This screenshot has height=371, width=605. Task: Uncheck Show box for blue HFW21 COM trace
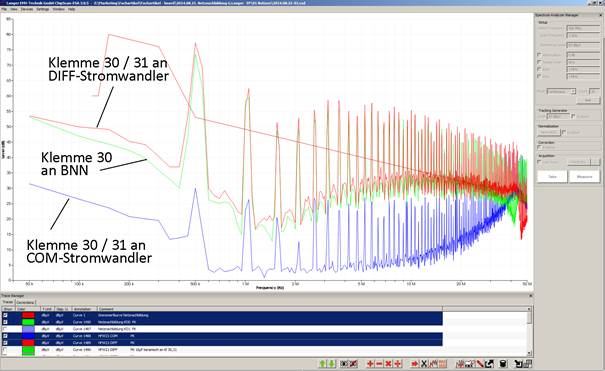point(5,336)
